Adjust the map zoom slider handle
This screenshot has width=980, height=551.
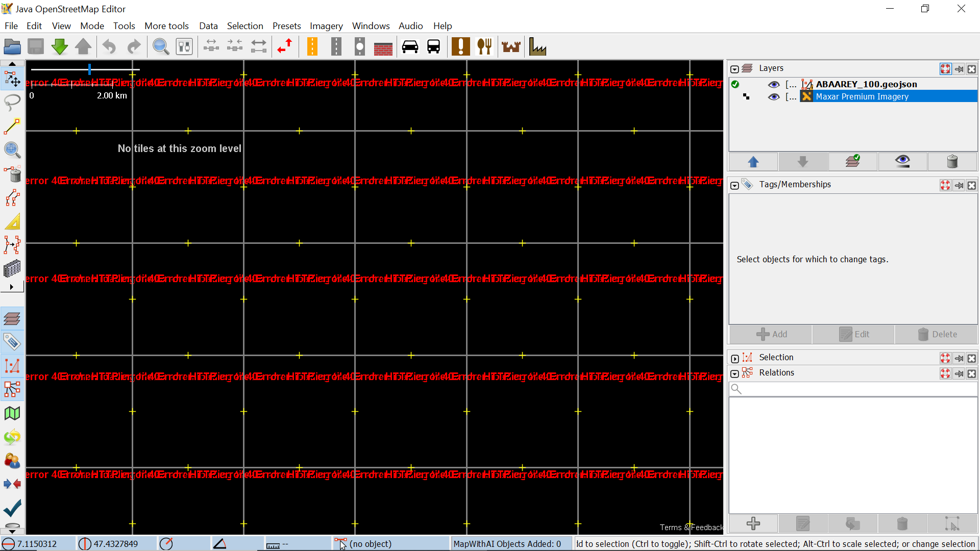pos(89,69)
